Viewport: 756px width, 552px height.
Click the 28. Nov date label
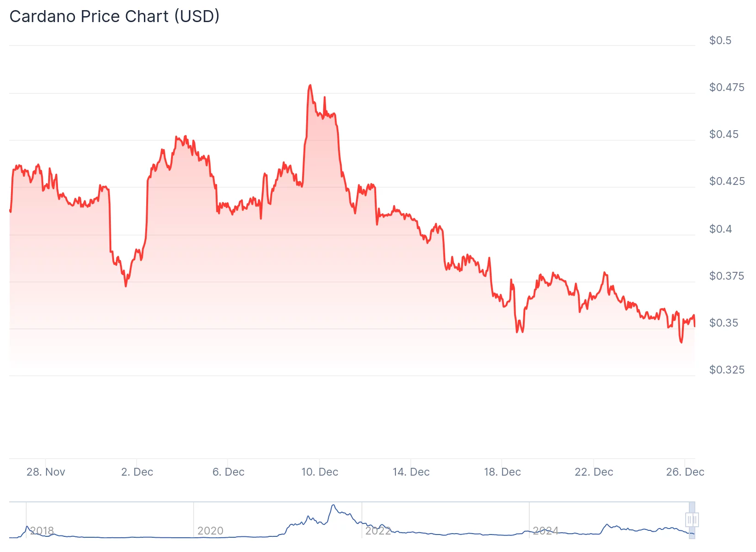(46, 472)
